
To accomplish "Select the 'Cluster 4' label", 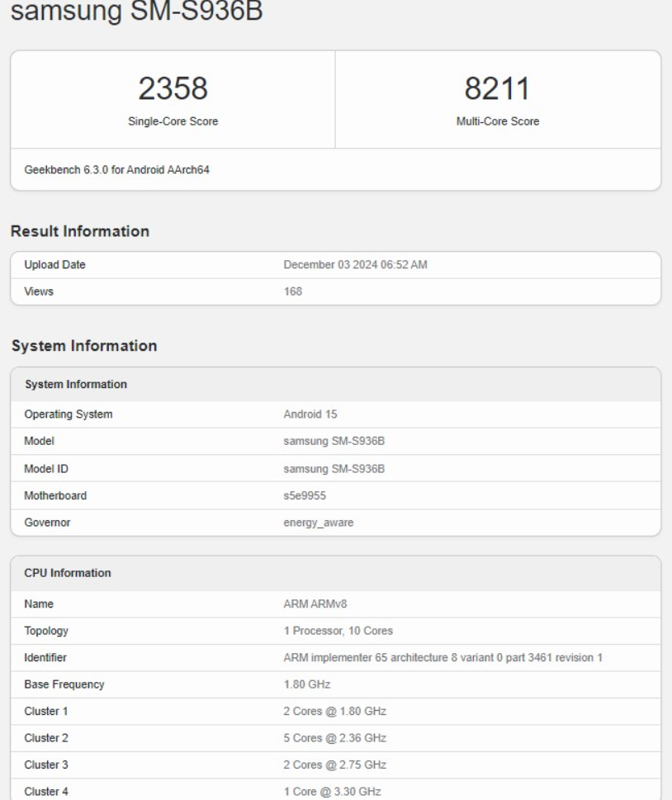I will click(x=46, y=792).
